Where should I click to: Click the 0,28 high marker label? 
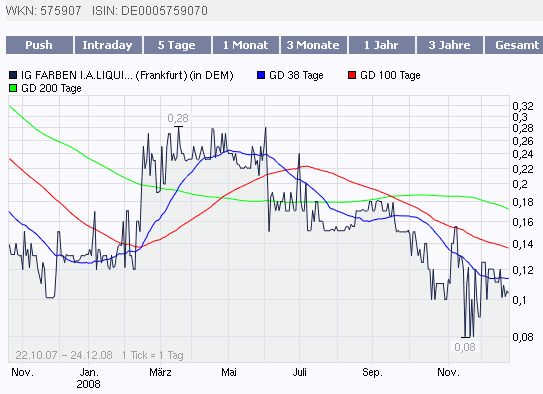click(x=178, y=118)
